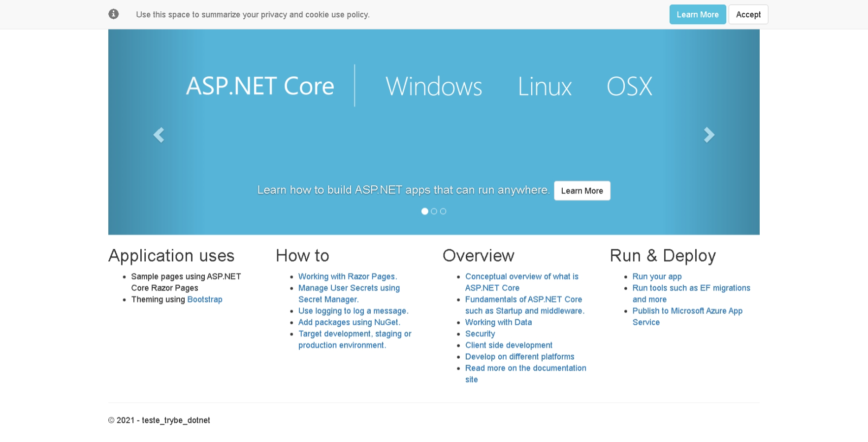The width and height of the screenshot is (868, 442).
Task: Open Conceptual overview of ASP.NET Core link
Action: point(522,282)
